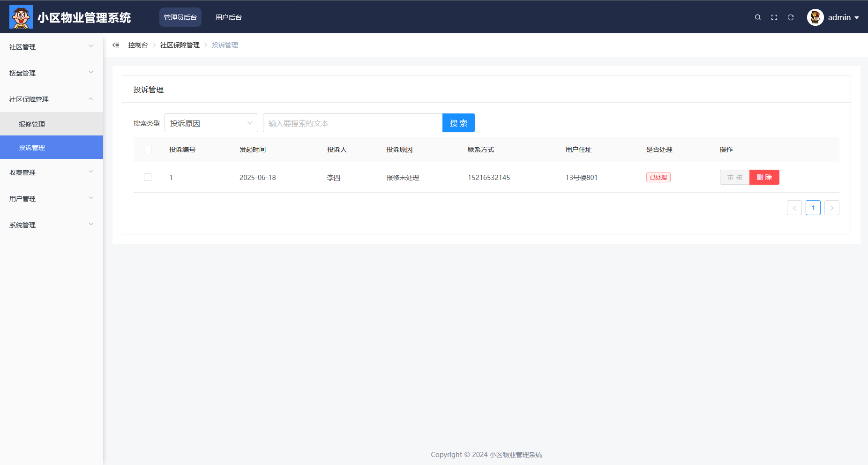868x465 pixels.
Task: Click the refresh icon in header
Action: point(791,17)
